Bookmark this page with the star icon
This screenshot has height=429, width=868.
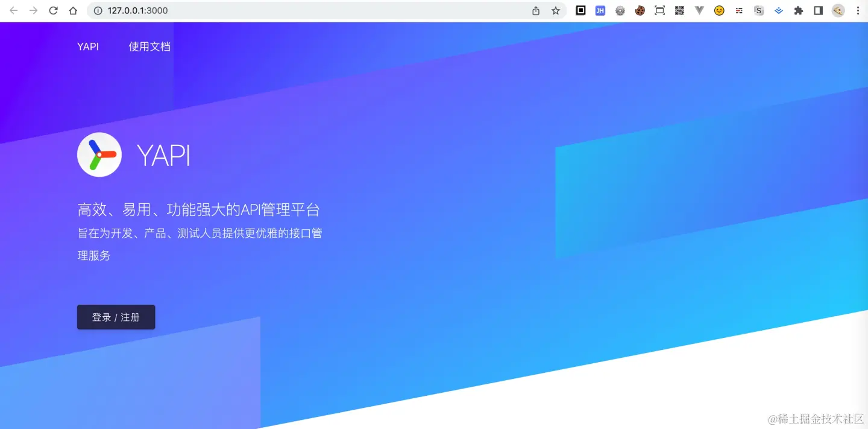tap(556, 10)
